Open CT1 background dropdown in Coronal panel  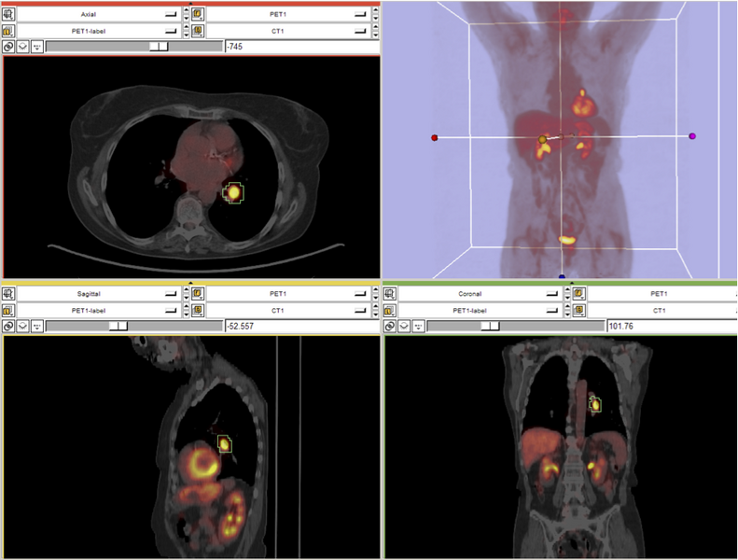click(x=662, y=311)
